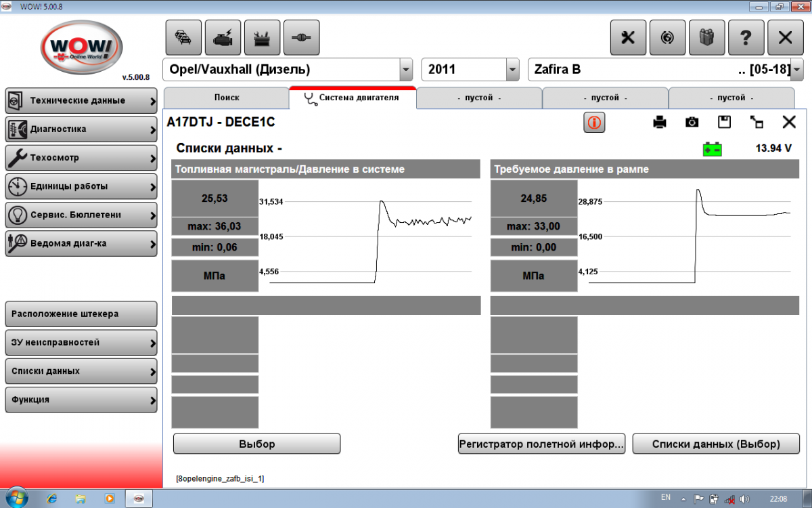Click the max: 33,00 cell
Viewport: 812px width, 508px height.
pos(533,226)
